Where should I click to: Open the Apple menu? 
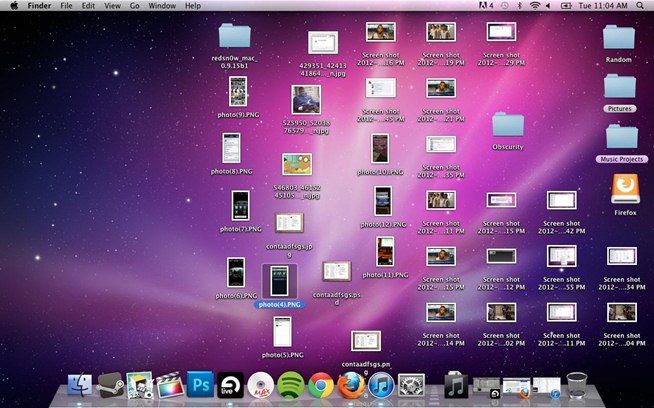[14, 6]
